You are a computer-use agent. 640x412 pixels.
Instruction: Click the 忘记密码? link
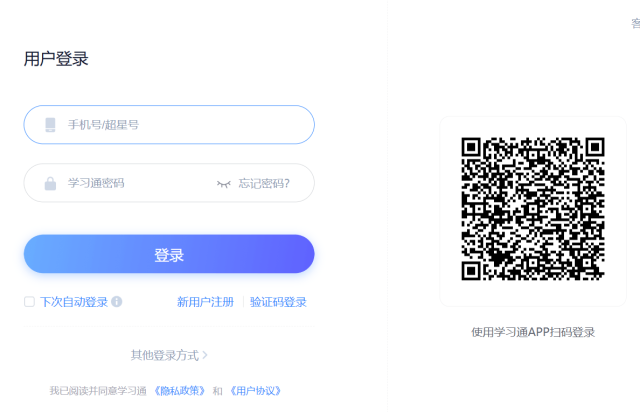point(264,184)
